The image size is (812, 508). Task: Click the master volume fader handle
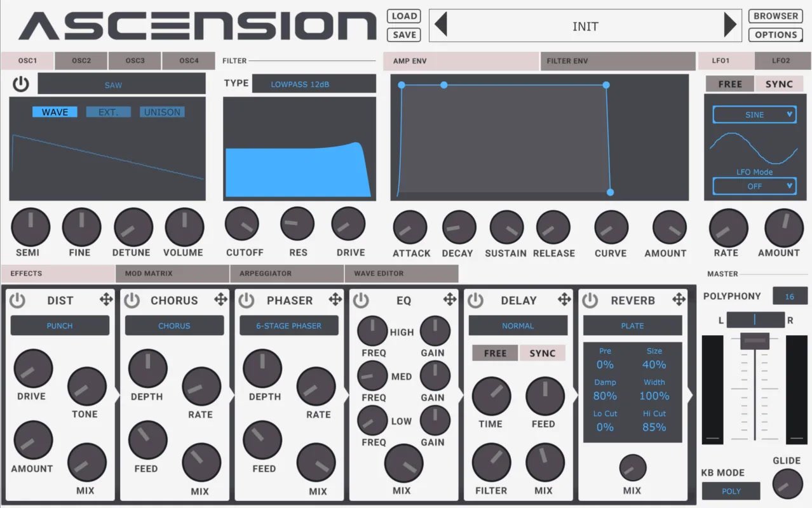click(754, 341)
